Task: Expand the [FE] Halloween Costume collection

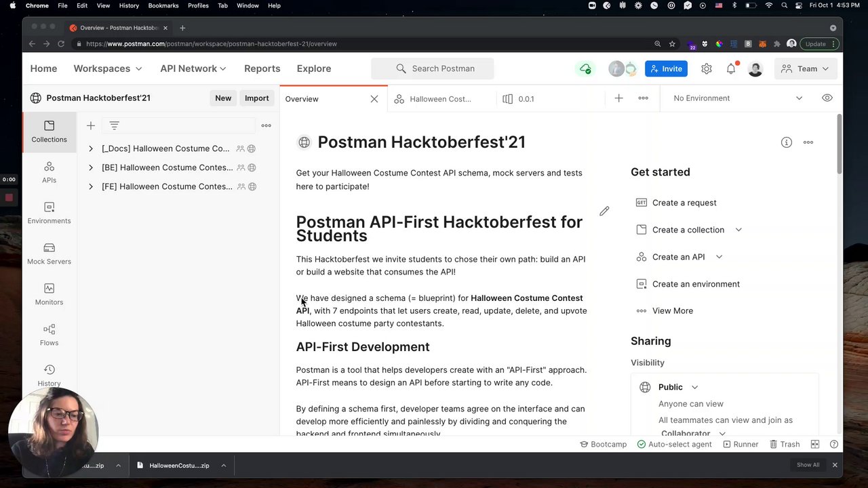Action: tap(90, 186)
